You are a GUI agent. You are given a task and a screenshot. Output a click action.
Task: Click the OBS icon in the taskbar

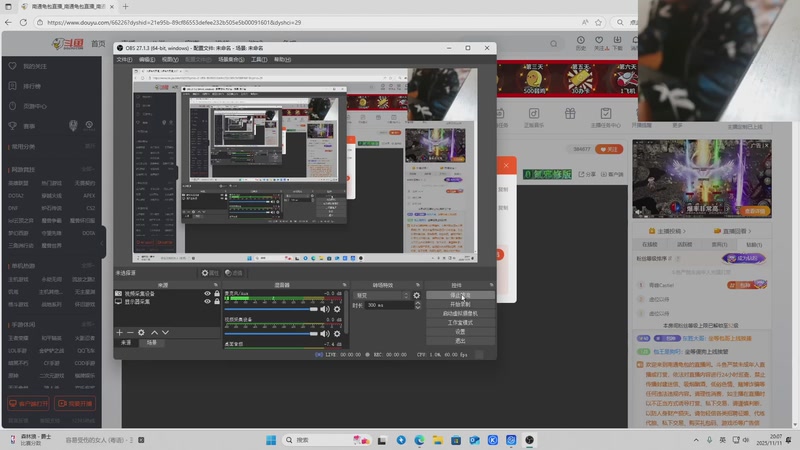point(530,440)
